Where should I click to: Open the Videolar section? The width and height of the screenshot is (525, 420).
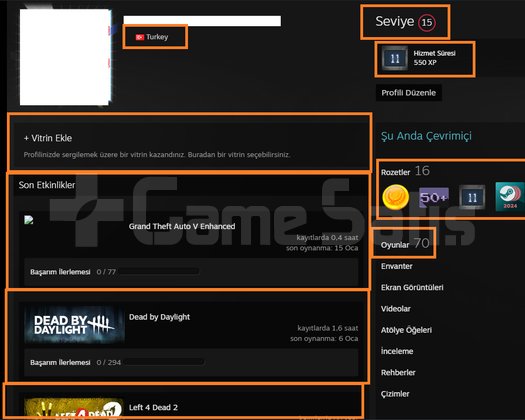pyautogui.click(x=395, y=309)
